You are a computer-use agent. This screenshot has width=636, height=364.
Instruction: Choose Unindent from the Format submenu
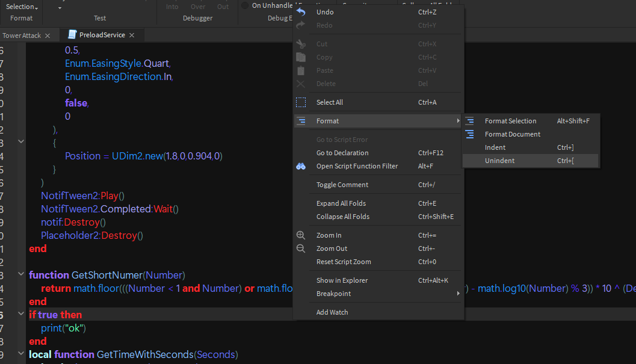click(500, 161)
